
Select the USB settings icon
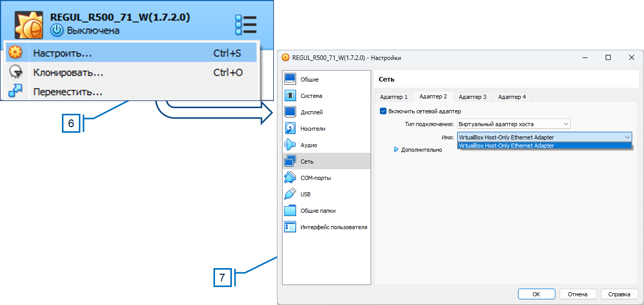point(290,194)
